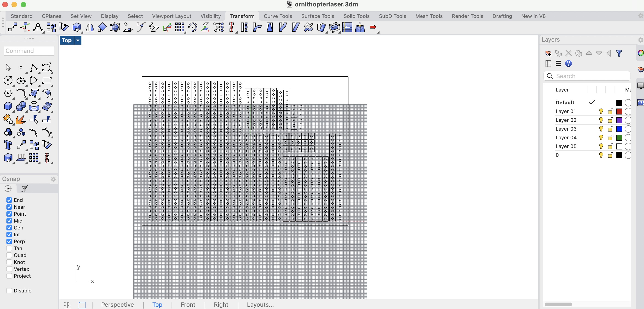Disable the End osnap checkbox
644x309 pixels.
9,200
